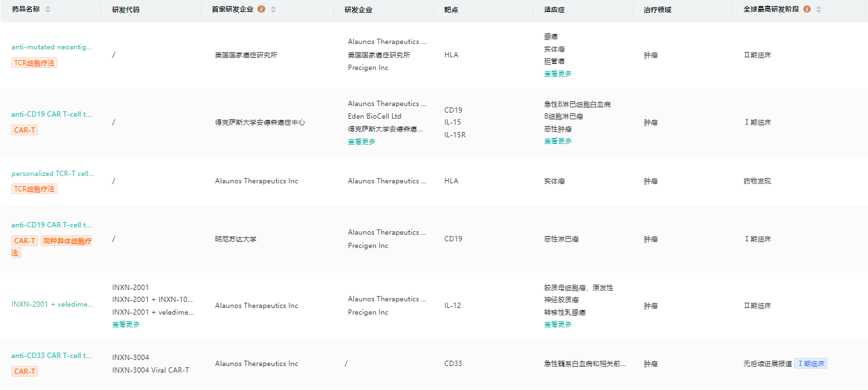This screenshot has width=868, height=390.
Task: Click info icon beside 全球最高研发阶段 header
Action: tap(807, 9)
